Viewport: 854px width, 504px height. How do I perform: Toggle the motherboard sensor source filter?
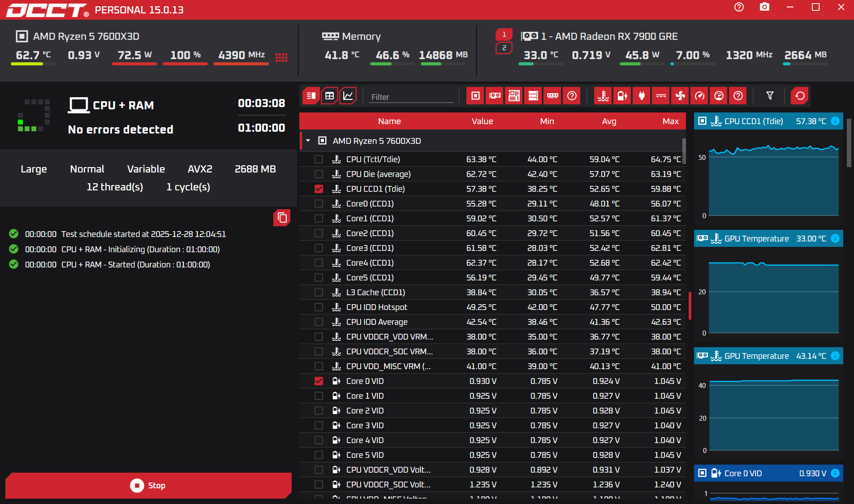click(514, 96)
